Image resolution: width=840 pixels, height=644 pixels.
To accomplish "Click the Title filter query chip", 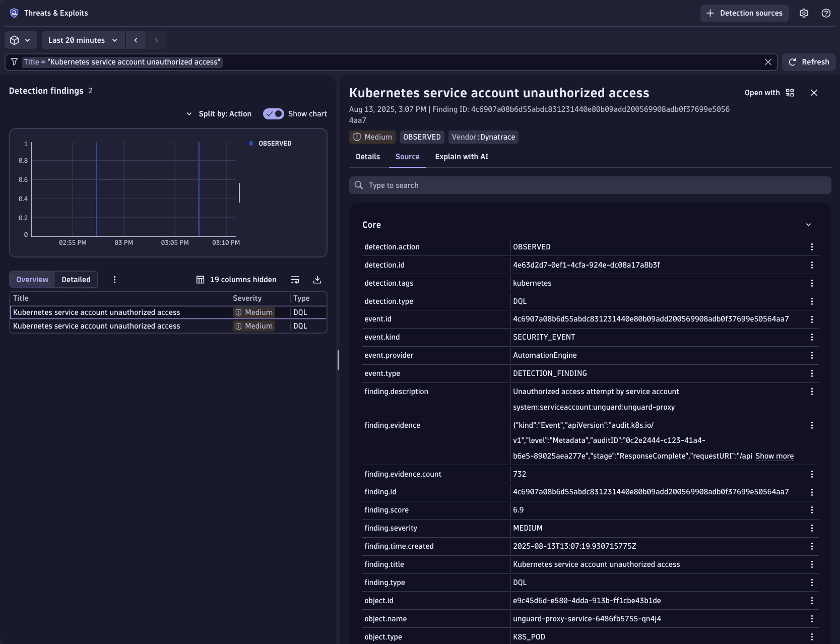I will [x=122, y=62].
